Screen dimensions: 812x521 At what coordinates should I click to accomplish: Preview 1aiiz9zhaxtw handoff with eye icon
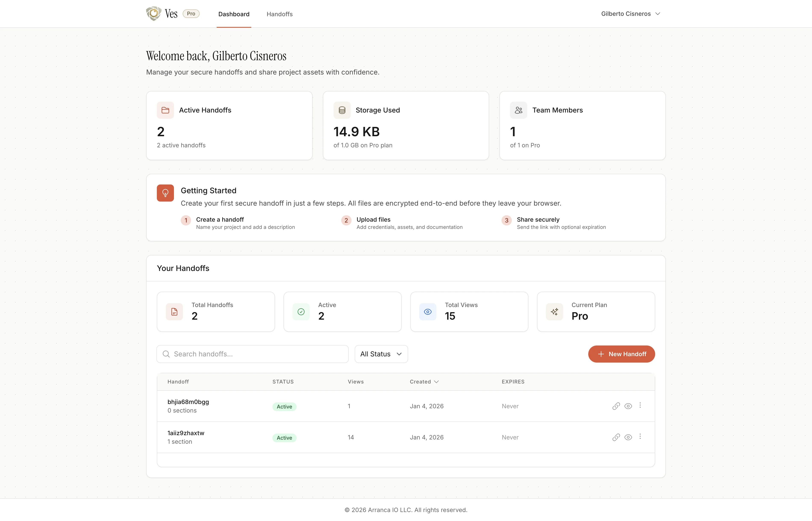628,437
